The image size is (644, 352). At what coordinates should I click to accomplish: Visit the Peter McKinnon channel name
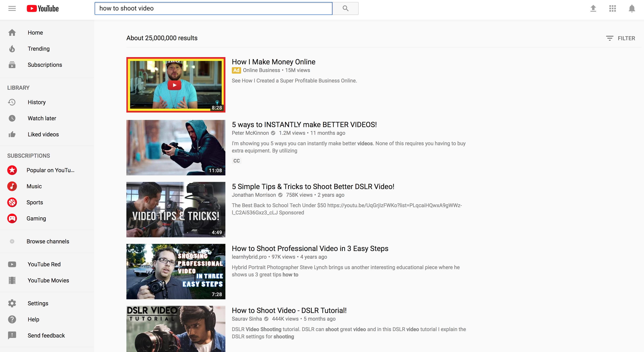pyautogui.click(x=250, y=133)
